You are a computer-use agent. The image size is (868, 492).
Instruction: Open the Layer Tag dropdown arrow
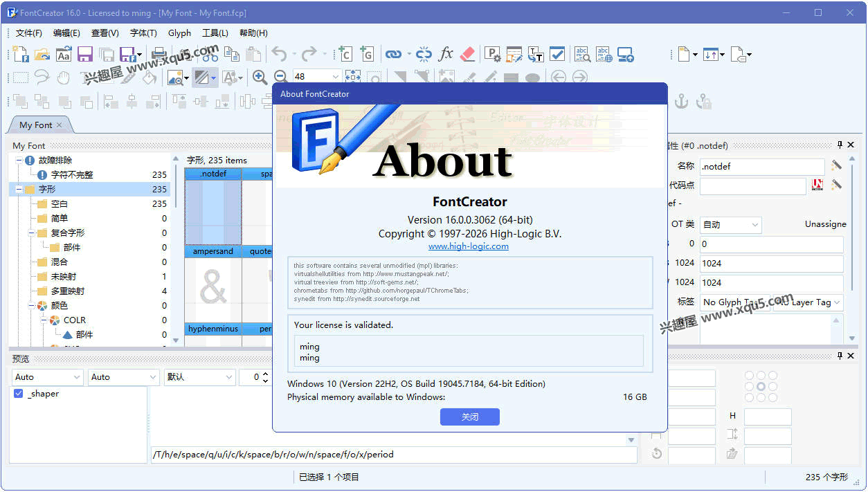pyautogui.click(x=837, y=302)
